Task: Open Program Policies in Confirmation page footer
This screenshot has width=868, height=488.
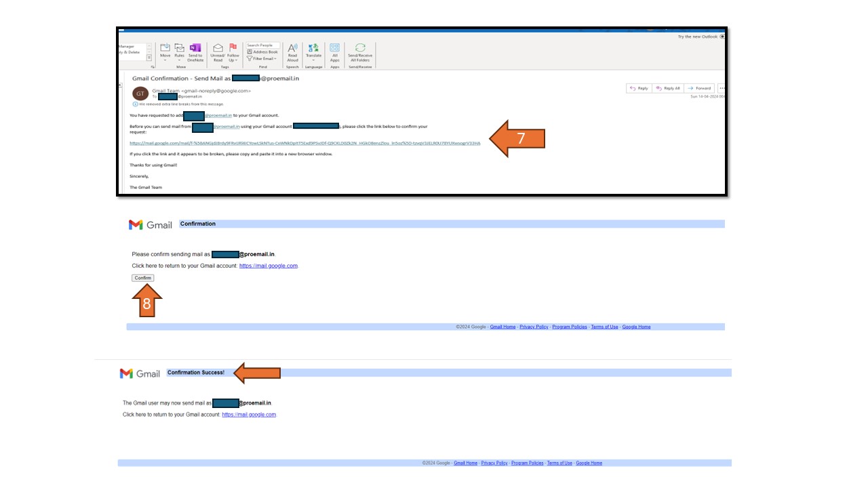Action: [x=570, y=327]
